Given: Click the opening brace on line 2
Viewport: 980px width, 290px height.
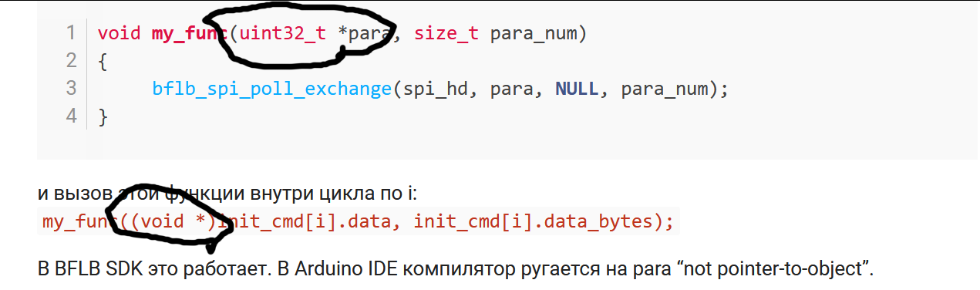Looking at the screenshot, I should 103,62.
